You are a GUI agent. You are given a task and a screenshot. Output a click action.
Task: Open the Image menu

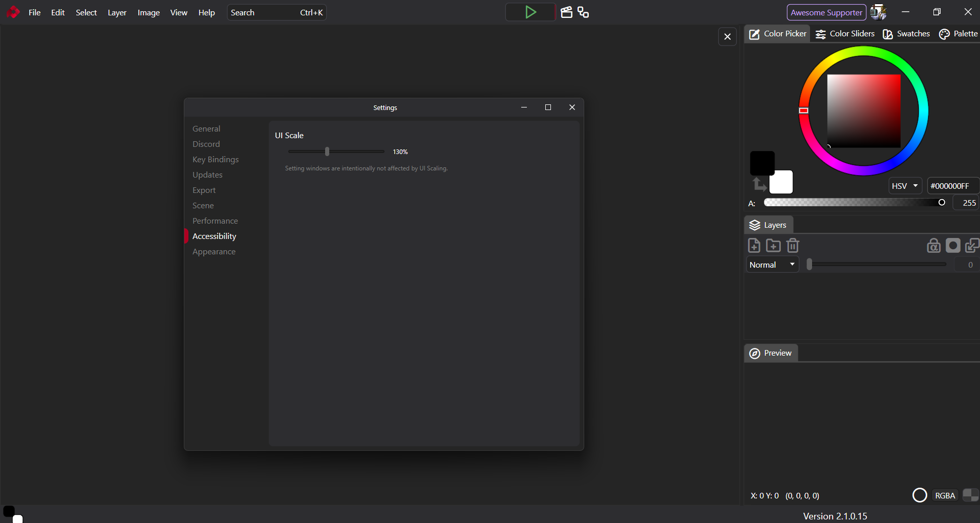click(148, 12)
